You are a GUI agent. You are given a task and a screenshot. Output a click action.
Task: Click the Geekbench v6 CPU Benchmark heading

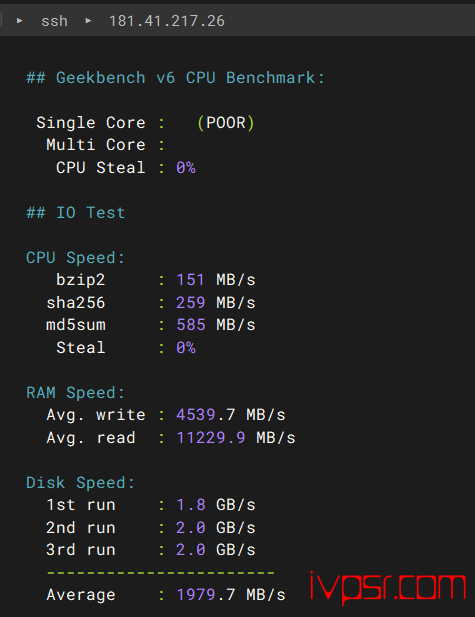tap(176, 78)
